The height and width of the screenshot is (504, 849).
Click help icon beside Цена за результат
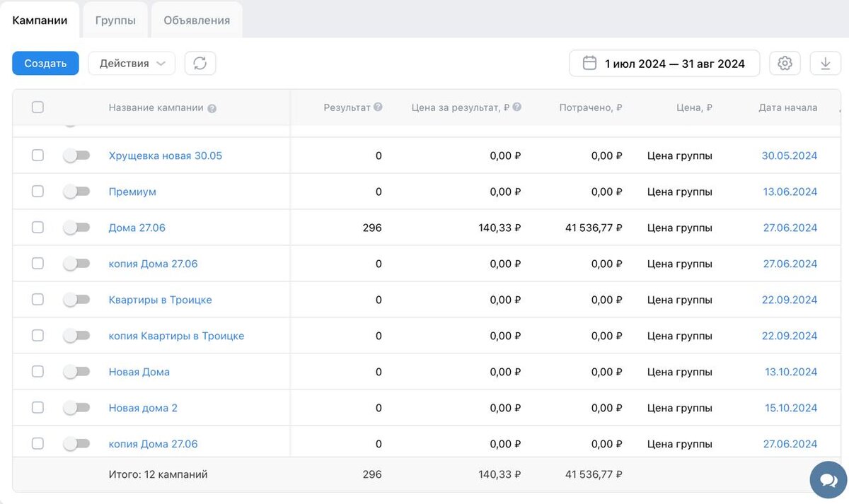(517, 107)
